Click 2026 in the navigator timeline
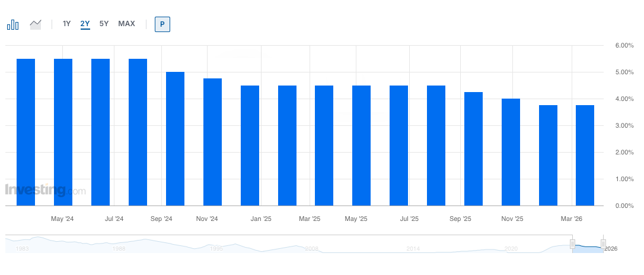 610,249
